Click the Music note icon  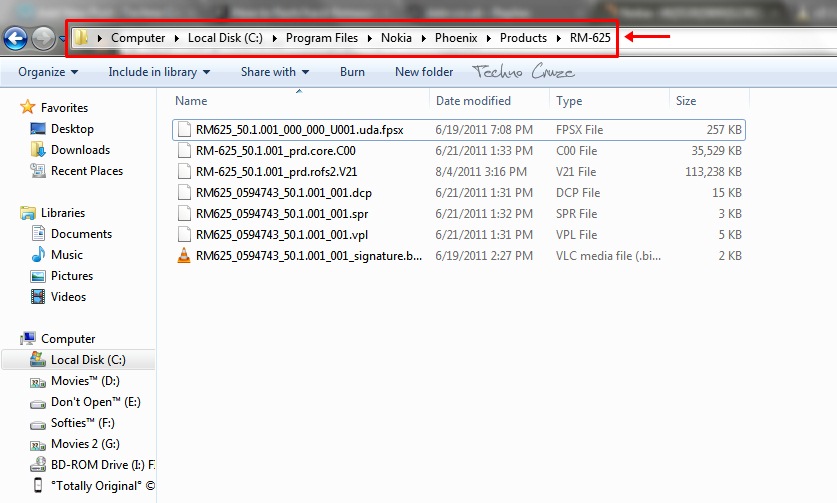point(38,255)
